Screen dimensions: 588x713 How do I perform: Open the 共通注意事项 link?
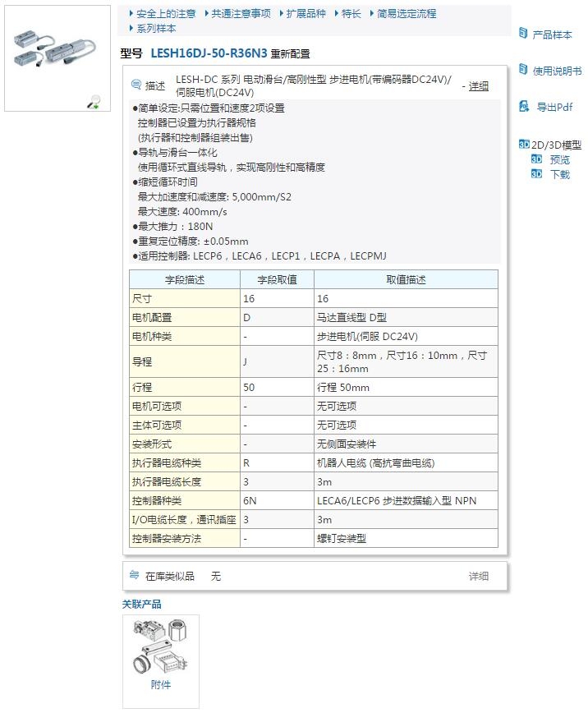pos(241,14)
